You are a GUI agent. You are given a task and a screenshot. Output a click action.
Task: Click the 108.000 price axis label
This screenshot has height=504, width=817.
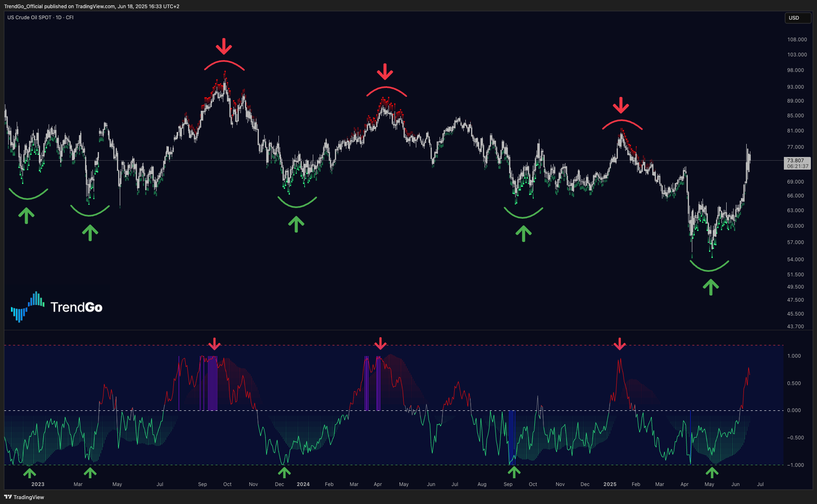pos(797,40)
